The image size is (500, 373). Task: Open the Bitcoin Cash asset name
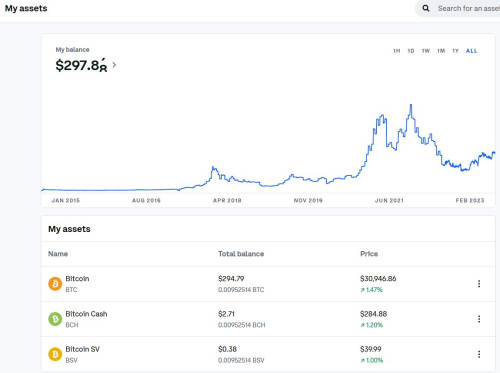pos(86,314)
